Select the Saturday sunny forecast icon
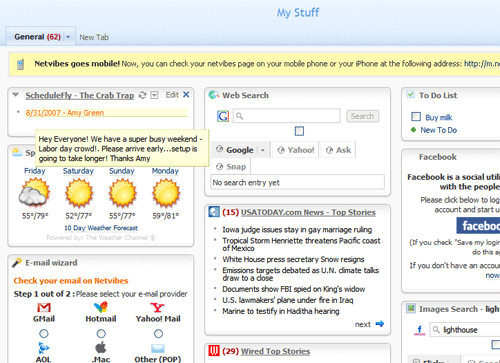 (79, 193)
